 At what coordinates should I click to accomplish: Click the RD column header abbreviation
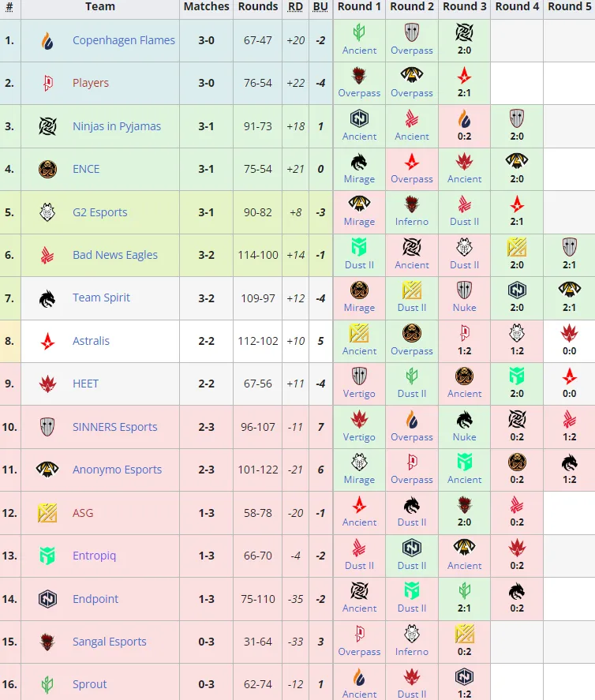coord(295,6)
